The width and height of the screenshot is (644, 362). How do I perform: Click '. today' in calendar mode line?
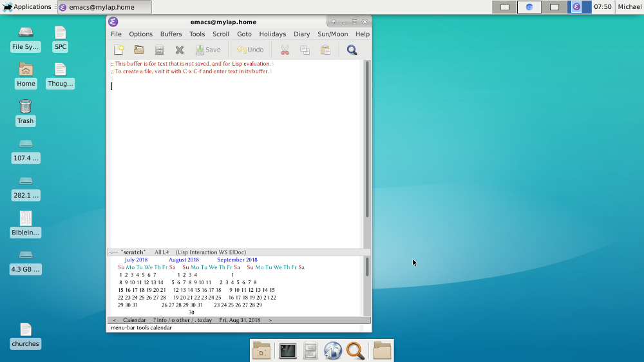coord(204,320)
